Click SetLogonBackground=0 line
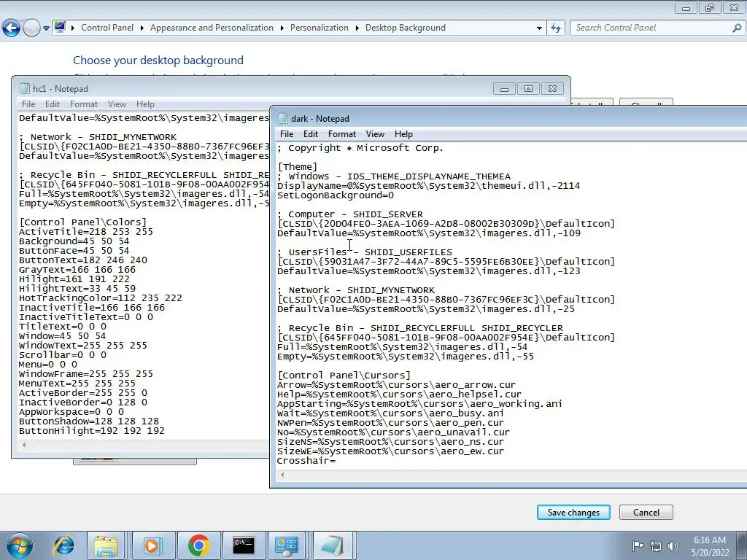The width and height of the screenshot is (747, 560). coord(336,195)
